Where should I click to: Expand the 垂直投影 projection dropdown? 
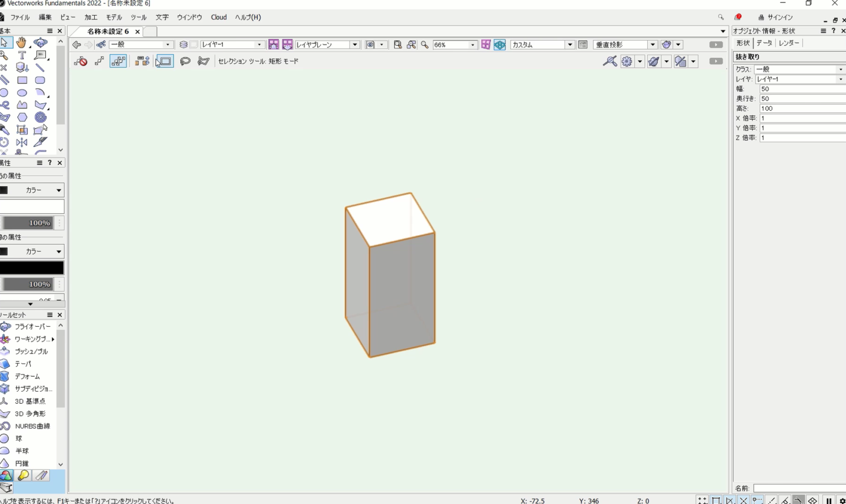pyautogui.click(x=652, y=45)
